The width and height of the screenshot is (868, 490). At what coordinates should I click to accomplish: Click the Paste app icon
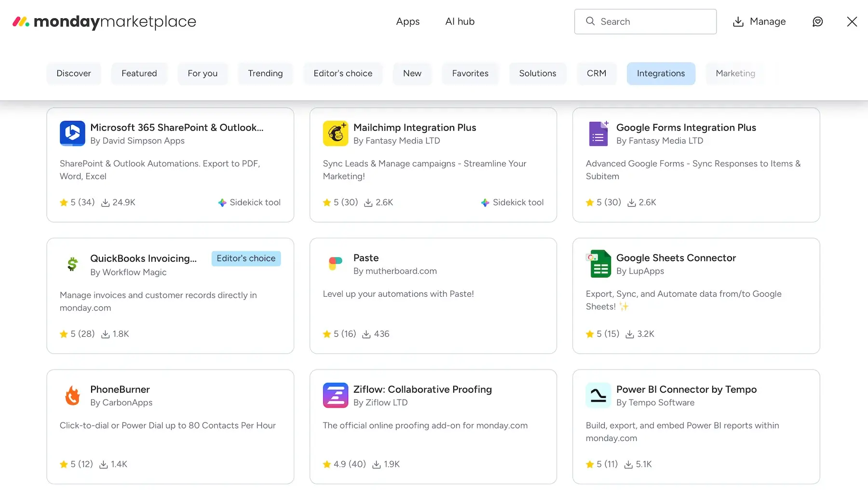(x=336, y=264)
